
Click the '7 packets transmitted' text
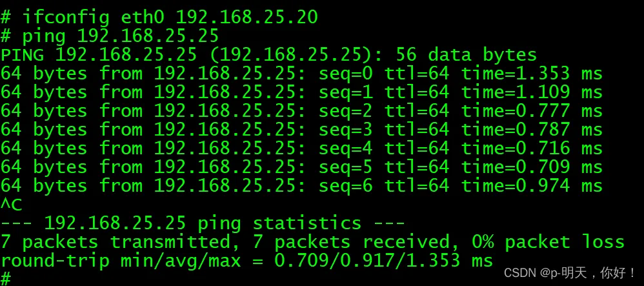(116, 242)
